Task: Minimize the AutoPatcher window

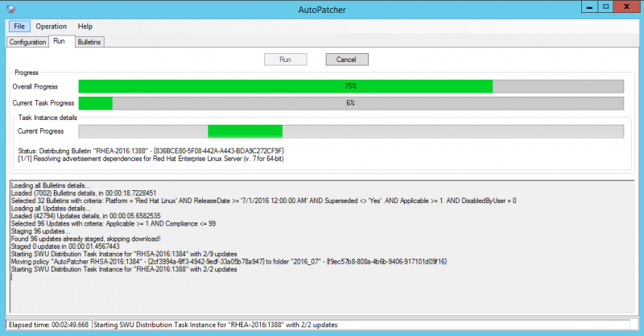Action: pyautogui.click(x=590, y=6)
